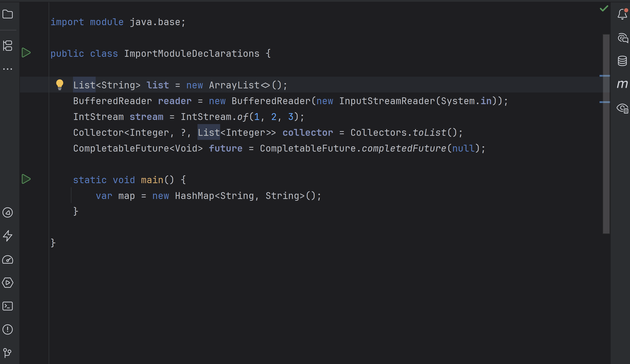This screenshot has width=630, height=364.
Task: Show more tool windows via ellipsis
Action: click(x=7, y=69)
